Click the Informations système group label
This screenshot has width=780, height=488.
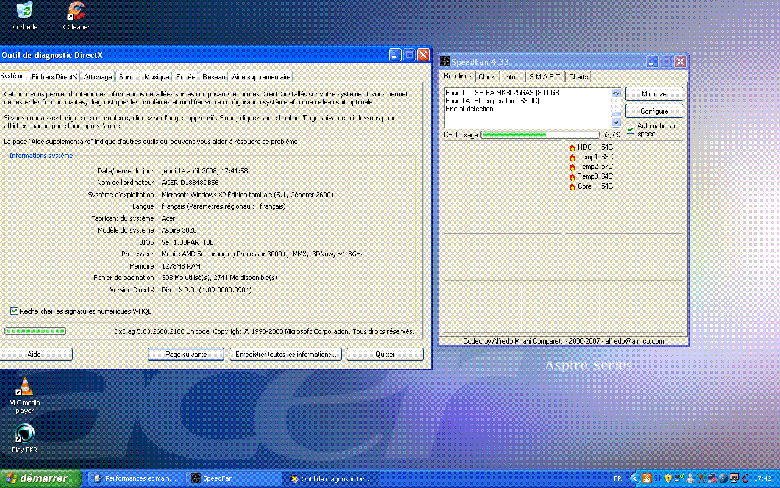tap(41, 155)
